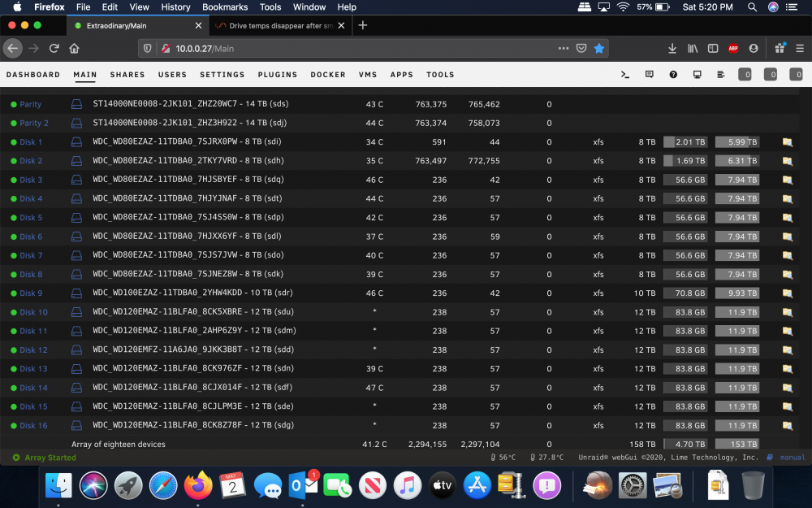Open page actions three-dots menu

pyautogui.click(x=564, y=48)
